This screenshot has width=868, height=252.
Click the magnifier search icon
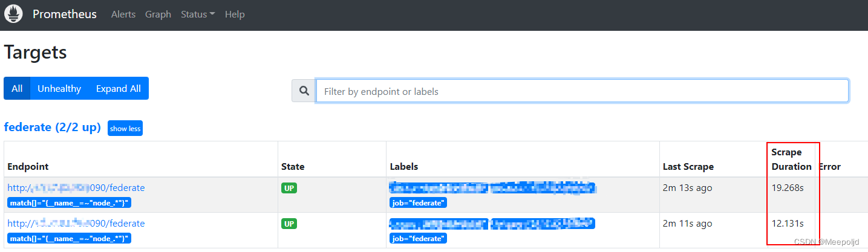coord(304,91)
